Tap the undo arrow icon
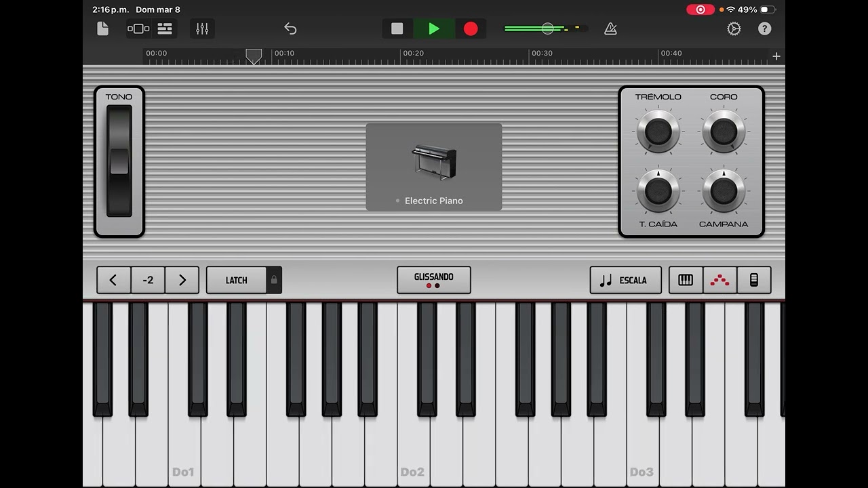This screenshot has width=868, height=488. tap(290, 28)
